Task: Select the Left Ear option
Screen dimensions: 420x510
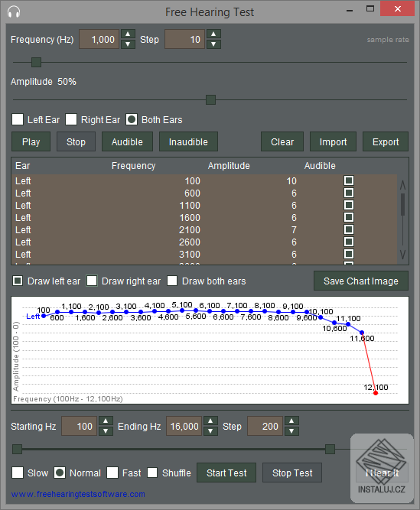Action: point(18,119)
